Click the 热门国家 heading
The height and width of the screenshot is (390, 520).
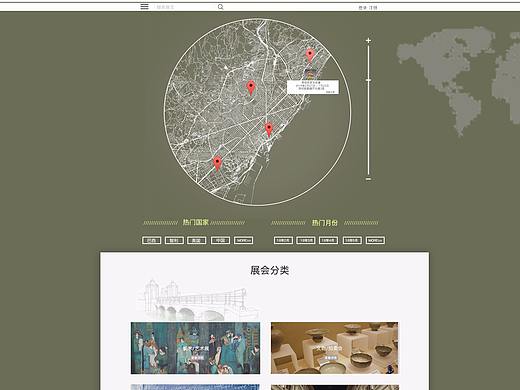[x=195, y=222]
